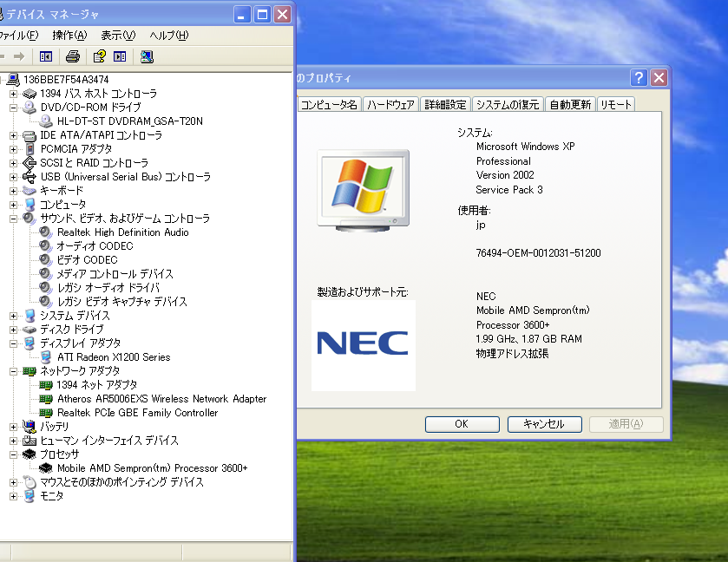
Task: Click the print toolbar icon in Device Manager
Action: click(73, 56)
